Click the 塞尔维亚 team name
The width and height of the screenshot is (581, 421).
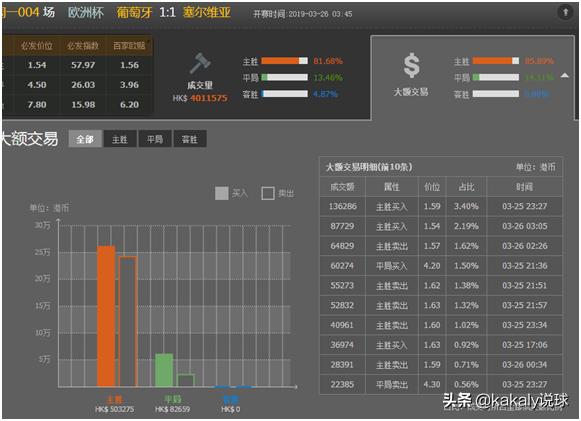pyautogui.click(x=206, y=13)
